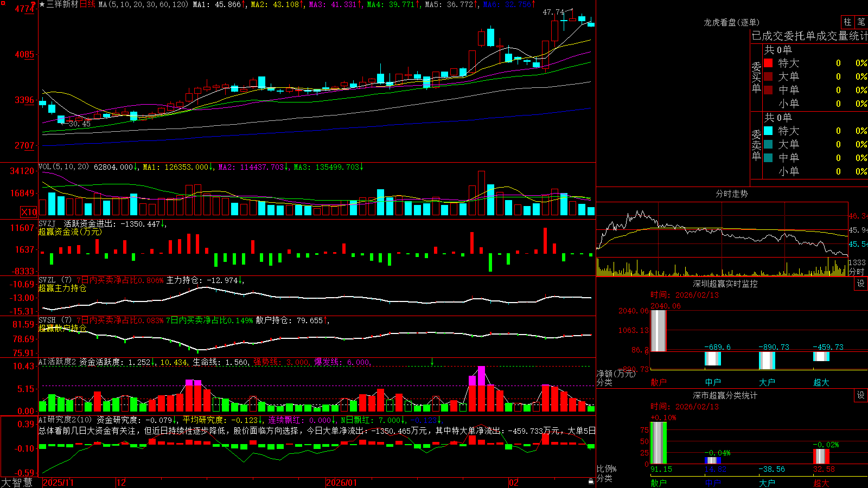This screenshot has height=488, width=868.
Task: Click the 小单 row under 委卖单
Action: click(815, 171)
